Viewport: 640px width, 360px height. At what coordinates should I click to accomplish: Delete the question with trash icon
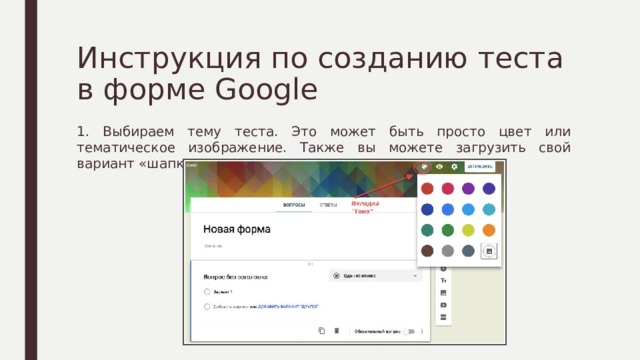coord(337,331)
